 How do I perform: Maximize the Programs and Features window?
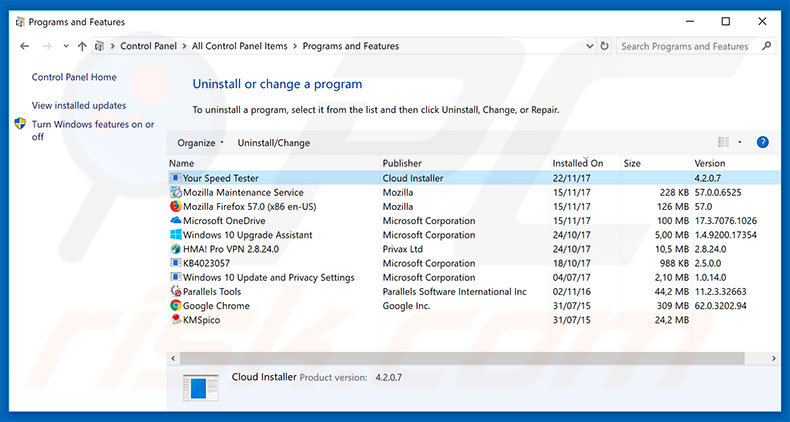[x=726, y=21]
